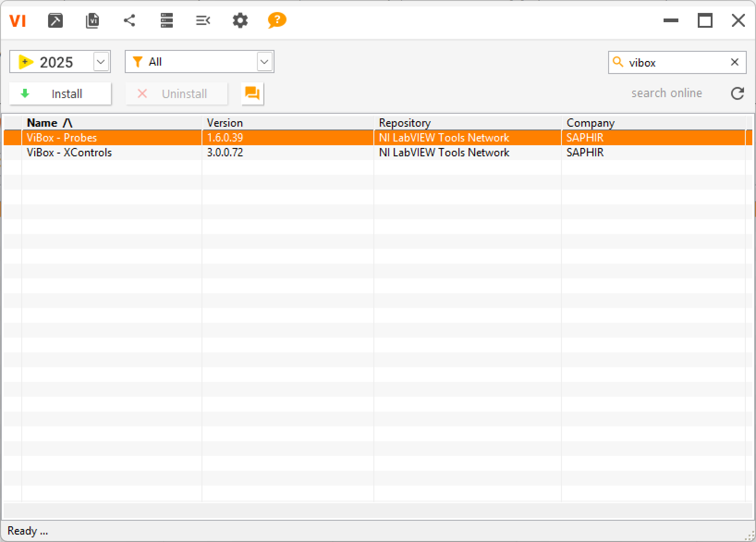Click the orange chat comments icon
Viewport: 756px width, 542px height.
[252, 94]
